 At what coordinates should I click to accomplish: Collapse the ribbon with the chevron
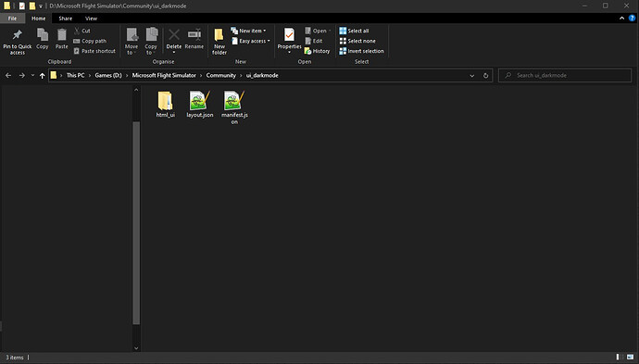622,19
